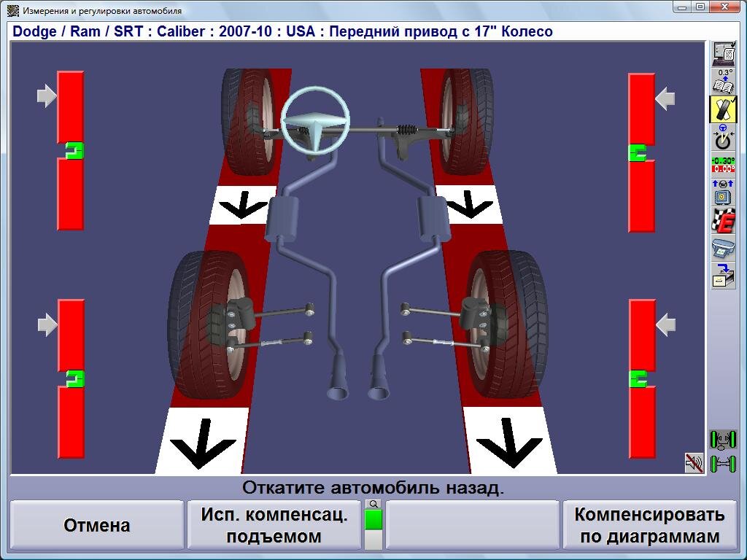747x560 pixels.
Task: Click the top-right gray sensor arrow
Action: [x=665, y=98]
